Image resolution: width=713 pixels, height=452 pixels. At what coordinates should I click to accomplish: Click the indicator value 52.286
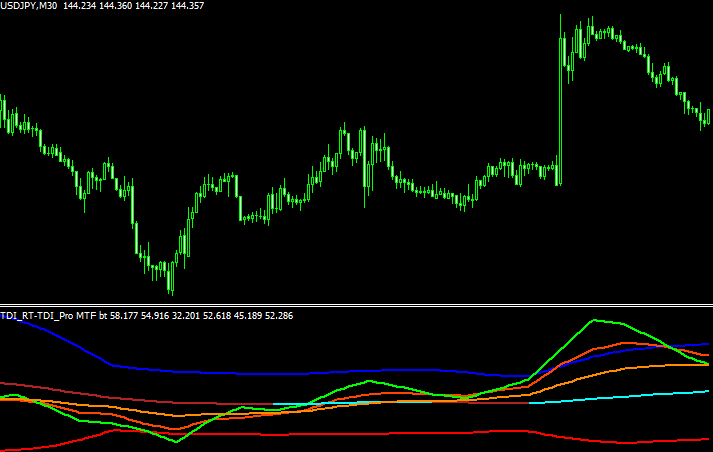point(279,316)
